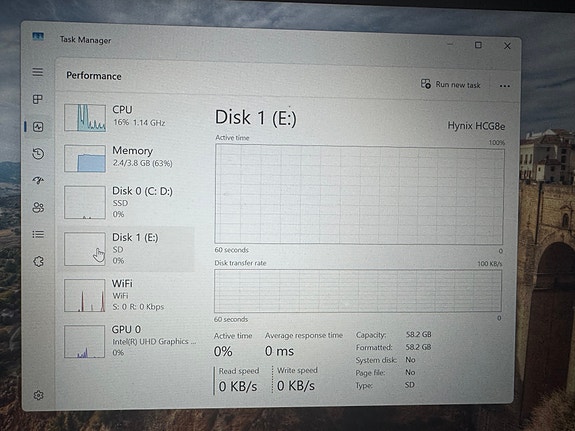Select Disk 0 (C: D:) entry

[x=127, y=202]
